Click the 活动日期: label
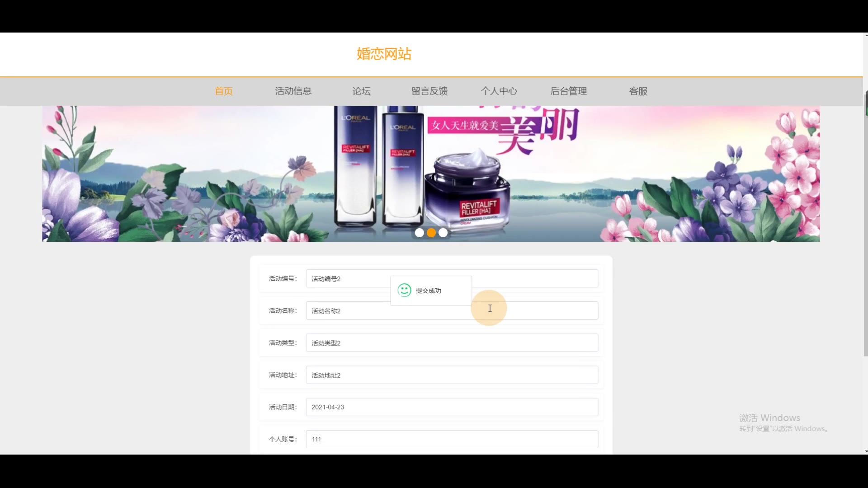Screen dimensions: 868x488 (x=283, y=407)
